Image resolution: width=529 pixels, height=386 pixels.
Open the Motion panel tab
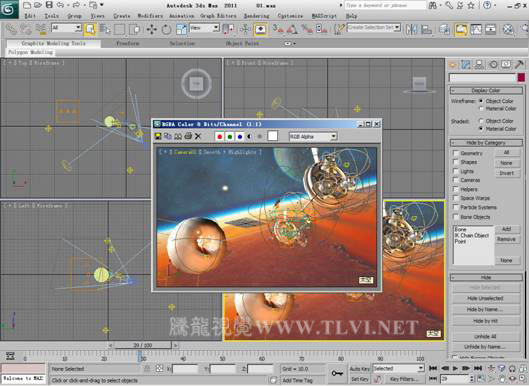[x=493, y=64]
